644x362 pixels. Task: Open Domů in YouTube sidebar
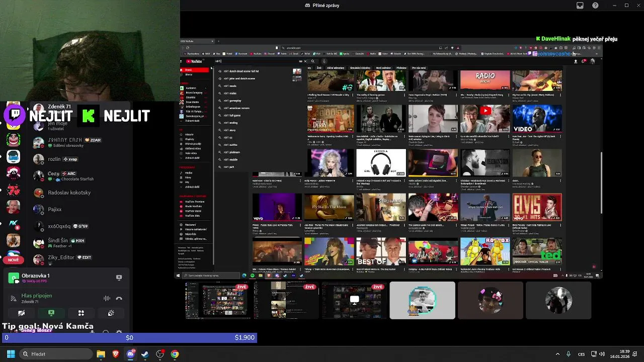(x=194, y=70)
